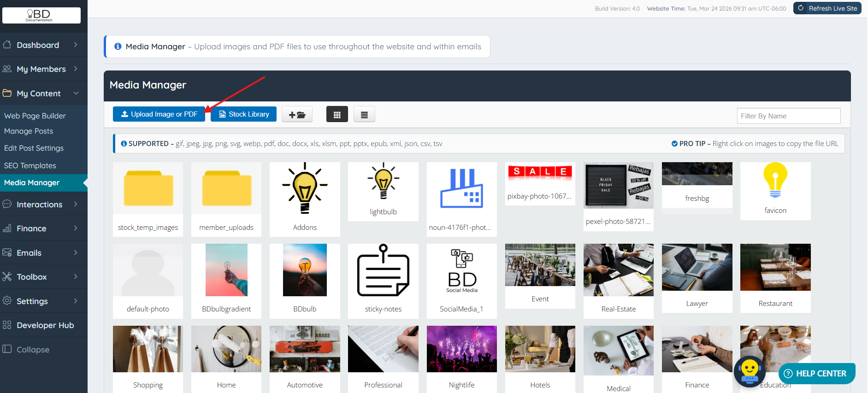The height and width of the screenshot is (393, 868).
Task: Select the Nightlife photo
Action: [x=461, y=359]
